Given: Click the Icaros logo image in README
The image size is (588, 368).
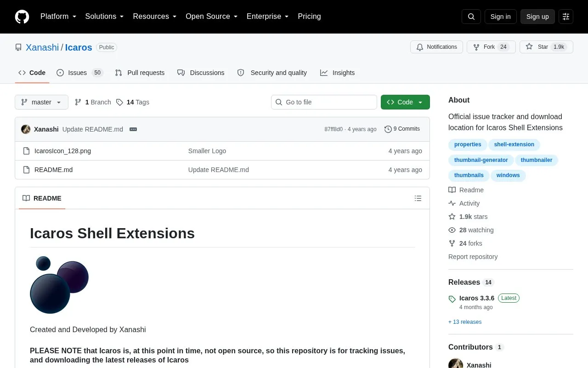Looking at the screenshot, I should click(x=59, y=285).
